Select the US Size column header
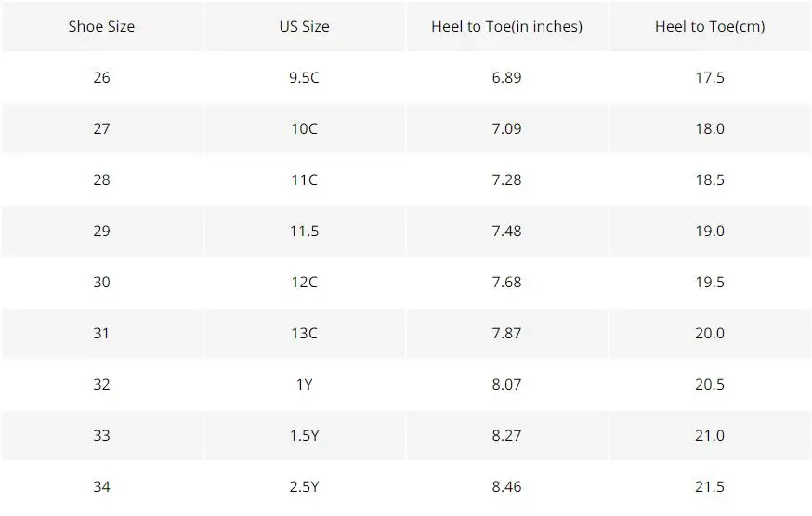Viewport: 812px width, 516px height. 304,26
